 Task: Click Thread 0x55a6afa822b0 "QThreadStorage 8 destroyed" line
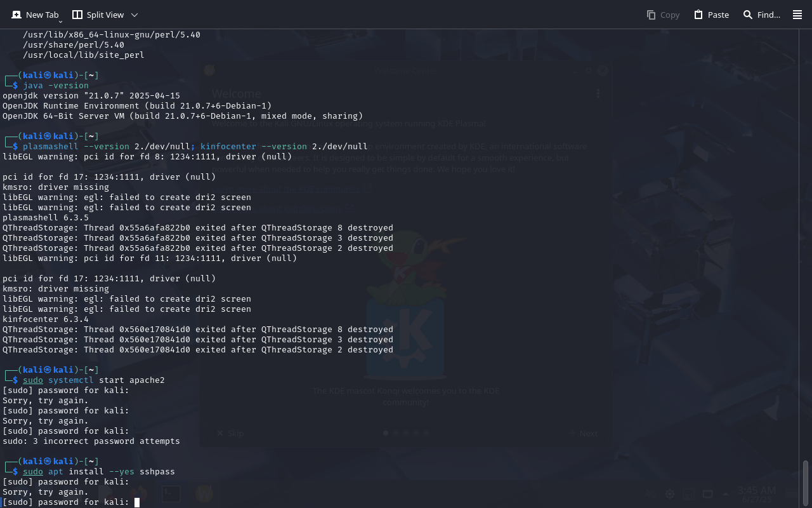click(x=198, y=228)
